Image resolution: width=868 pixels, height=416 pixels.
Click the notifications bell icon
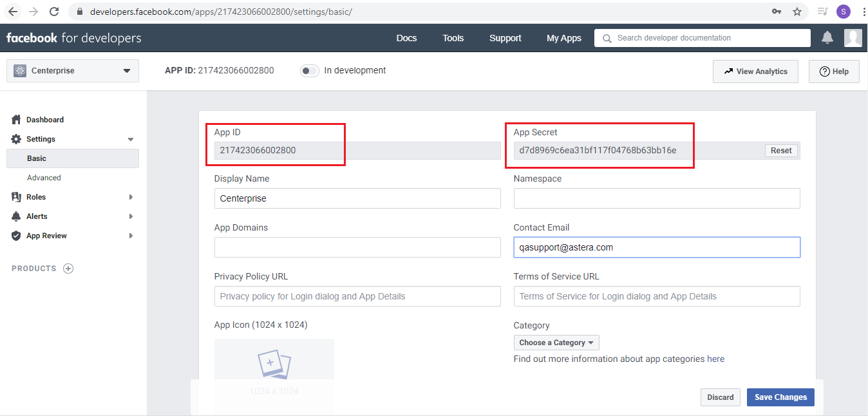(827, 38)
